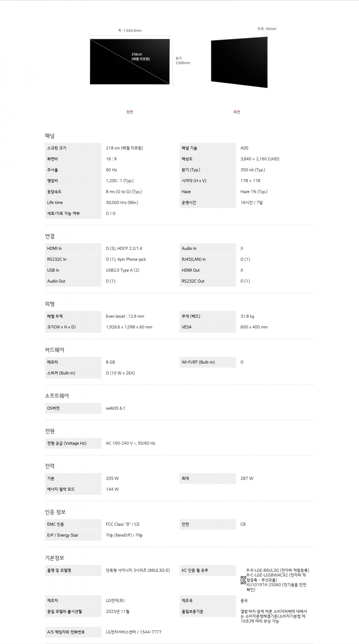
Task: Click the 연결 section heading
Action: tap(50, 236)
